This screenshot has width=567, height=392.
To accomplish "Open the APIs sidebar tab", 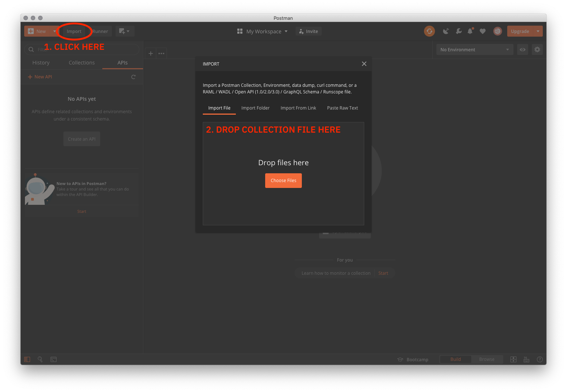I will [x=122, y=63].
